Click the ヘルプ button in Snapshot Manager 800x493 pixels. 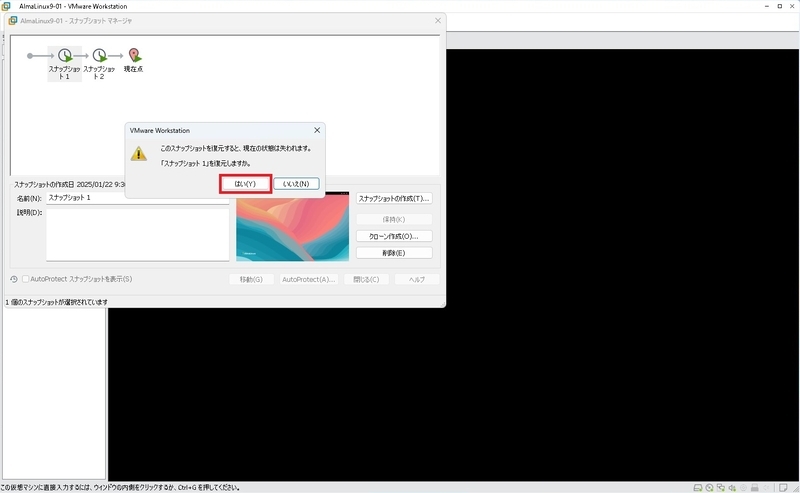tap(417, 280)
